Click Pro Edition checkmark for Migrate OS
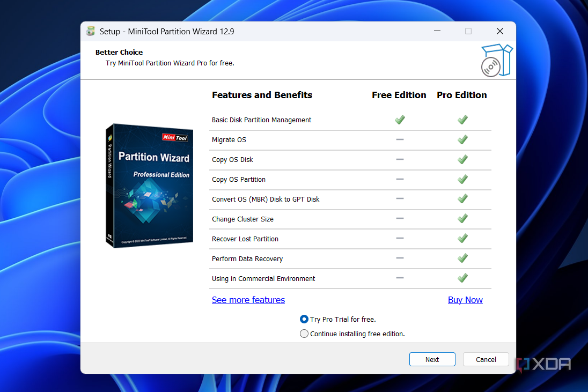 click(x=462, y=139)
